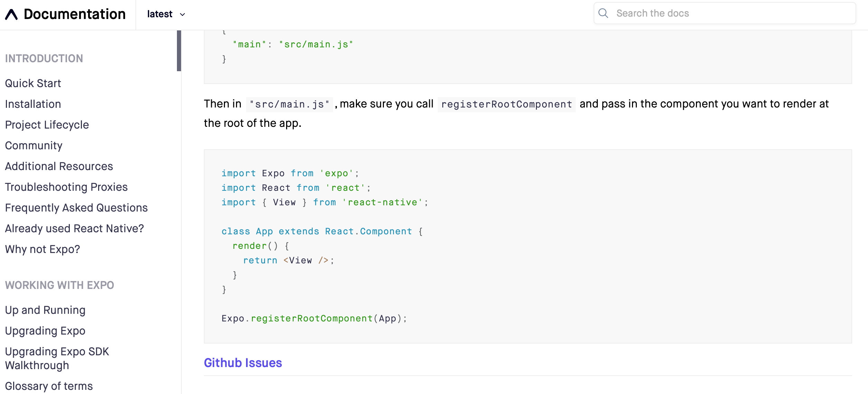The image size is (868, 394).
Task: Click the Github Issues heading link
Action: pos(243,363)
